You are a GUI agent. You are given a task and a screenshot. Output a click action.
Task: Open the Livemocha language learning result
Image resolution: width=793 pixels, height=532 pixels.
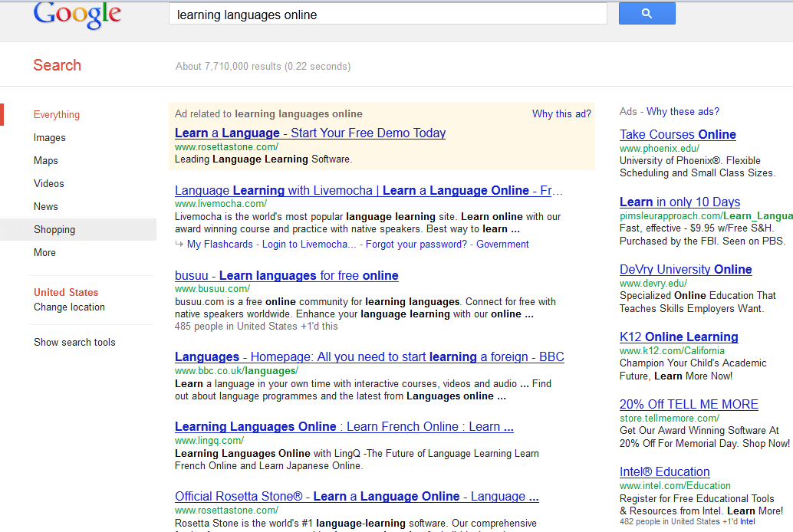coord(369,191)
